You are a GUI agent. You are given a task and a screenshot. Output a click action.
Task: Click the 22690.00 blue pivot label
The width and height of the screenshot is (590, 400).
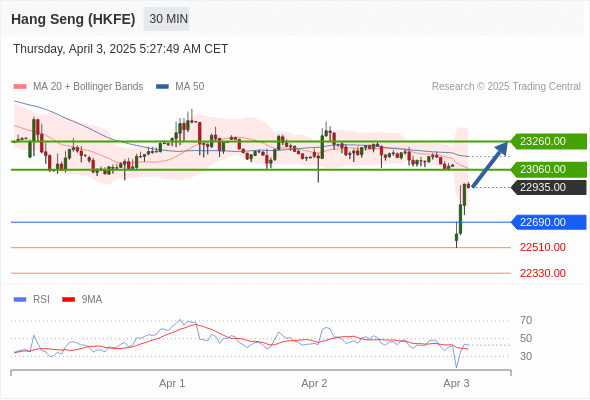coord(549,222)
